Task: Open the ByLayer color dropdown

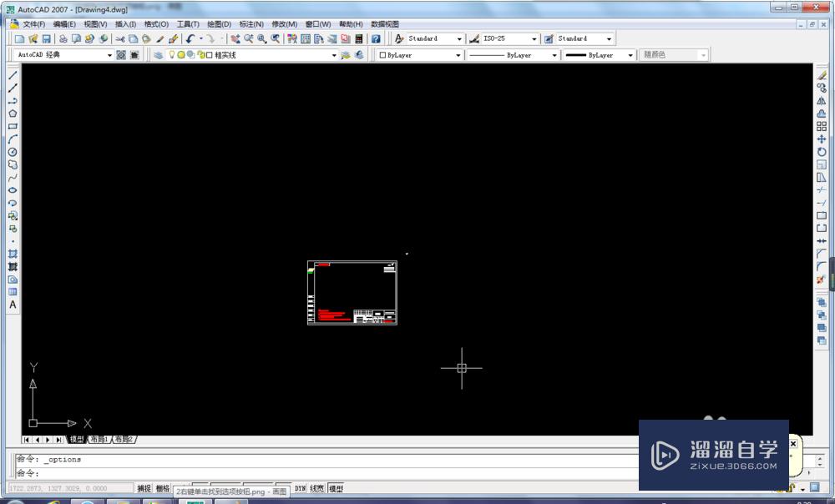Action: 458,54
